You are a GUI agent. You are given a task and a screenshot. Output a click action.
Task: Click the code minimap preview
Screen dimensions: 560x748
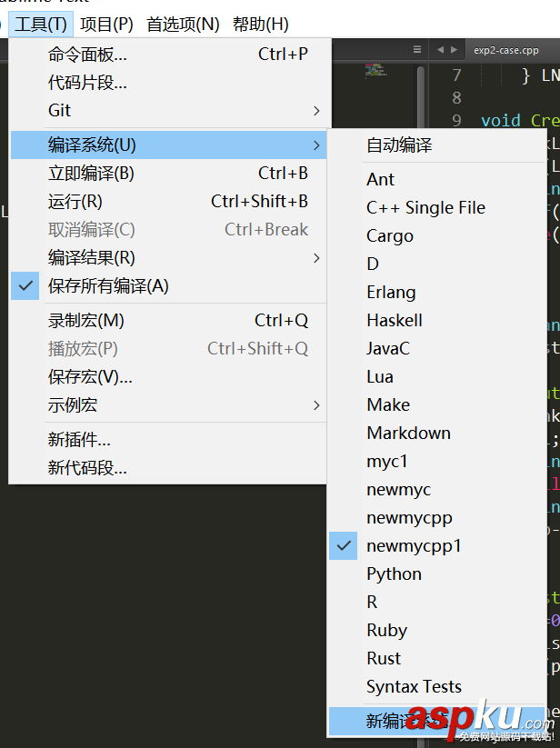[x=375, y=70]
